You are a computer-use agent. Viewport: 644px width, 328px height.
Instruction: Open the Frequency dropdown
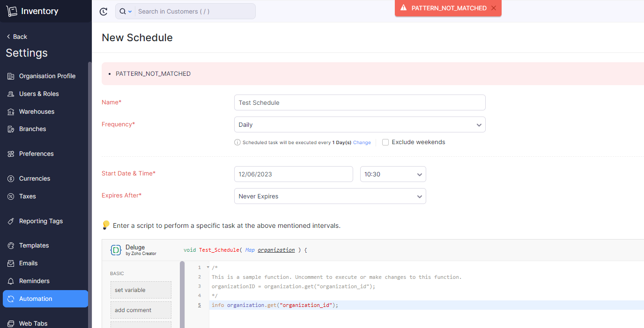(x=359, y=125)
